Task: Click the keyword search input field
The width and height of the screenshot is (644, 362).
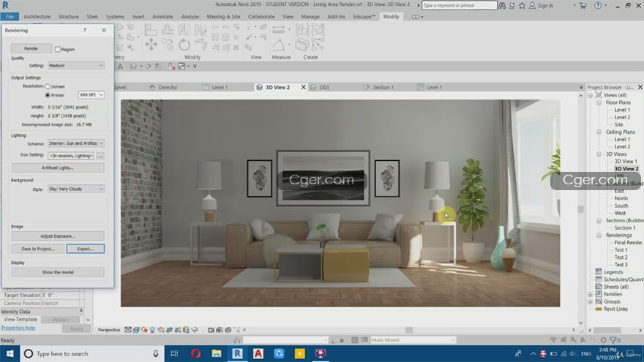Action: coord(459,5)
